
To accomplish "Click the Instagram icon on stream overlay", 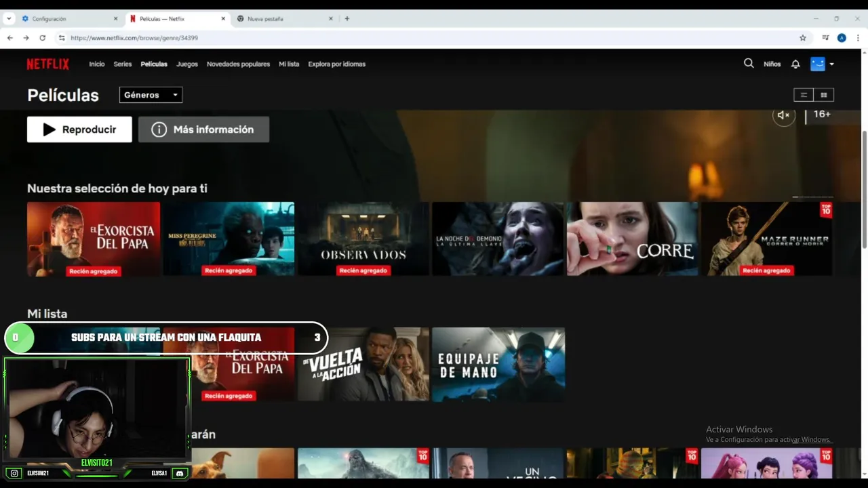I will pos(15,473).
